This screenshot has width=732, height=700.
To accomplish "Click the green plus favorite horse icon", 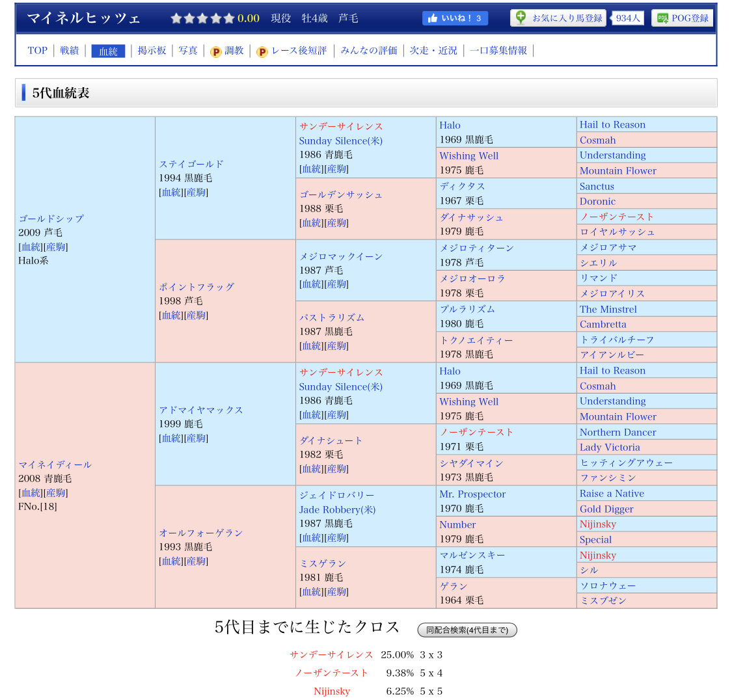I will (x=521, y=18).
